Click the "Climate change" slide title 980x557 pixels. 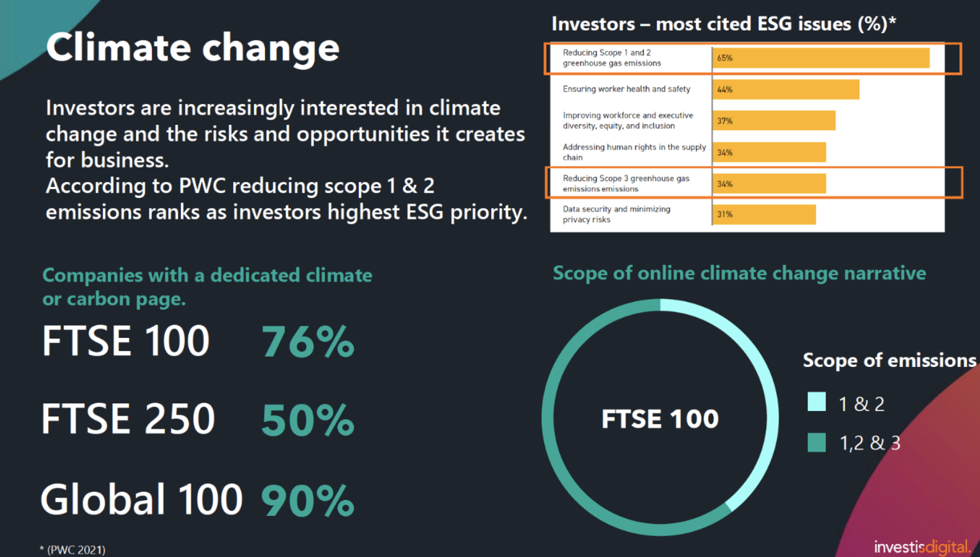click(x=193, y=47)
